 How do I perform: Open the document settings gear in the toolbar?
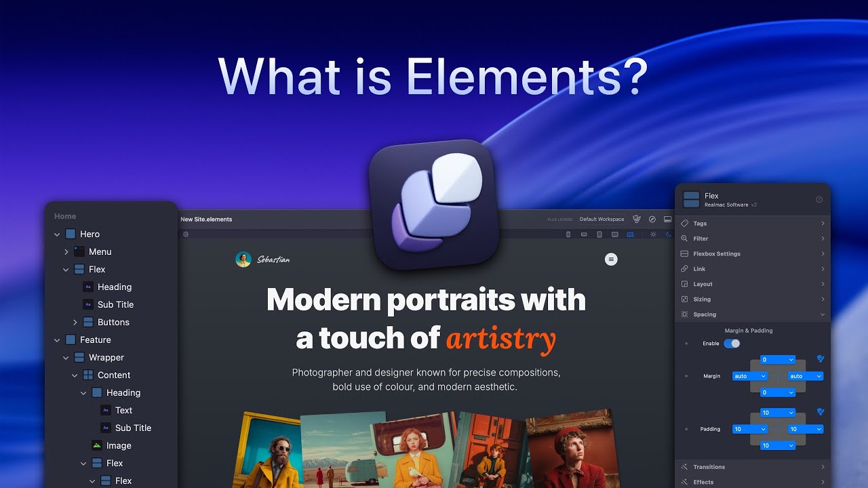(x=185, y=234)
